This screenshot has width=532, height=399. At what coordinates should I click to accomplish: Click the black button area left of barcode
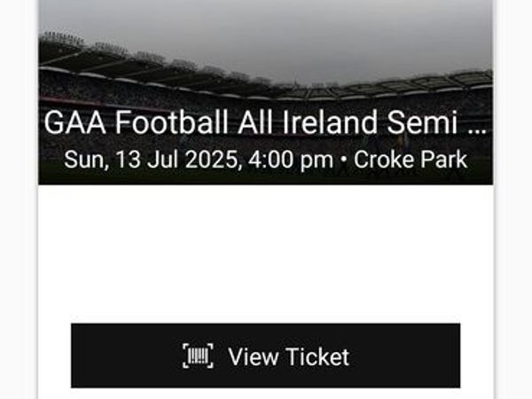127,356
